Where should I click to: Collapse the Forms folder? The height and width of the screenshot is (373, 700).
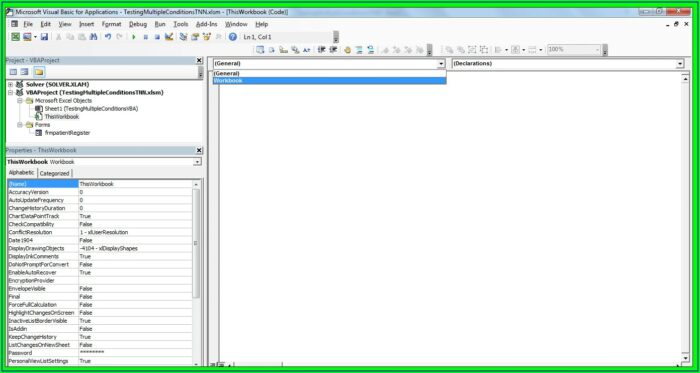[20, 124]
